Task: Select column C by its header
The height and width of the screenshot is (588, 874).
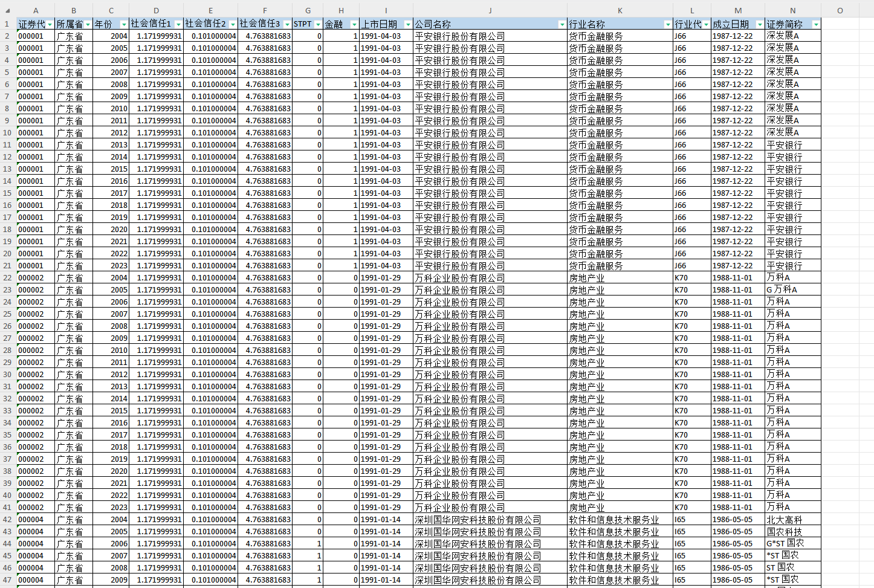Action: tap(111, 10)
